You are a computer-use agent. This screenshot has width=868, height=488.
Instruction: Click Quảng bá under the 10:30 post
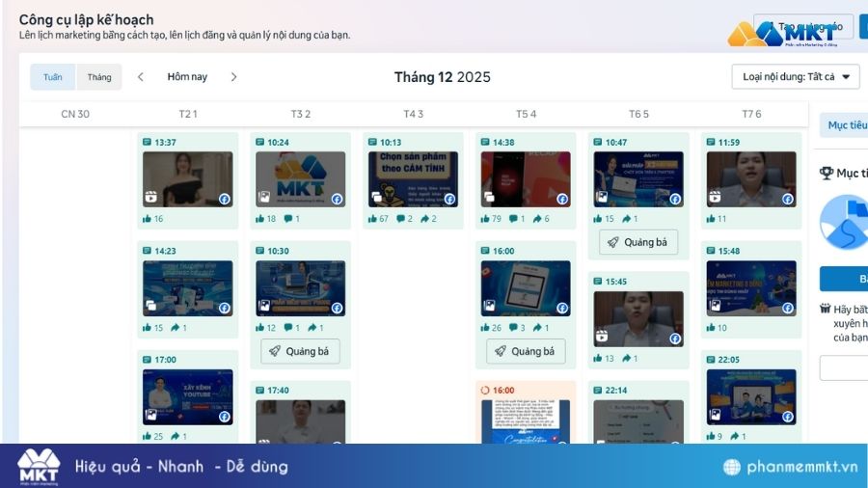(300, 351)
